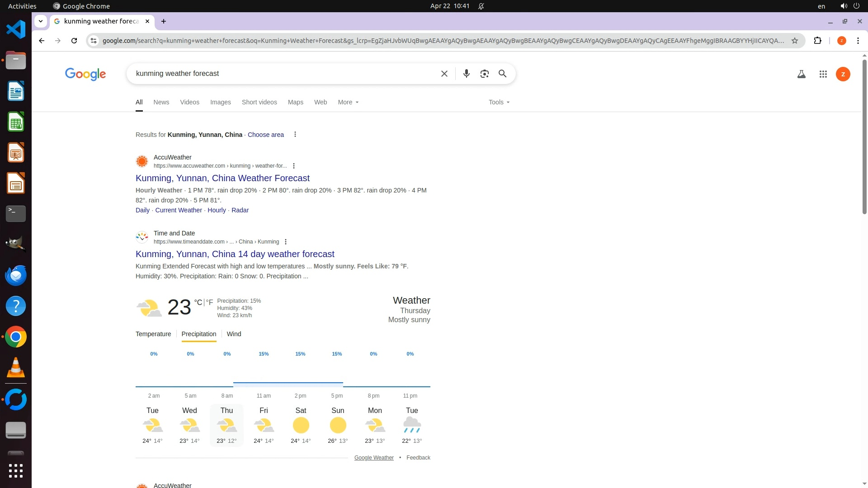This screenshot has width=868, height=488.
Task: Expand the tab search chevron
Action: [41, 21]
